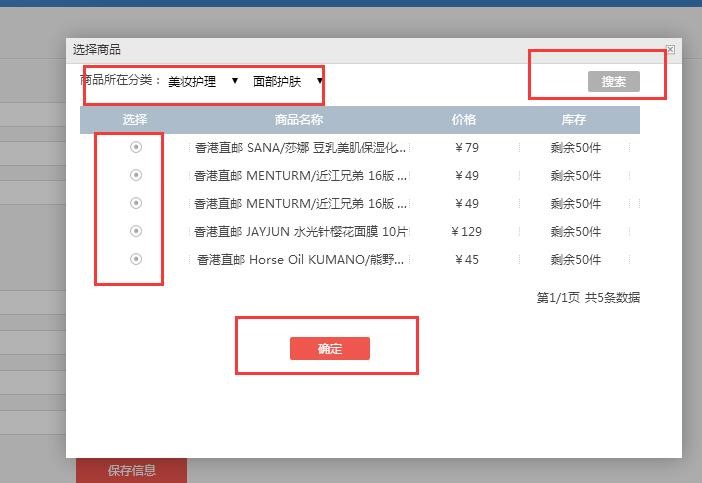Viewport: 702px width, 483px height.
Task: Expand the 面部护肤 subcategory dropdown
Action: pyautogui.click(x=287, y=82)
